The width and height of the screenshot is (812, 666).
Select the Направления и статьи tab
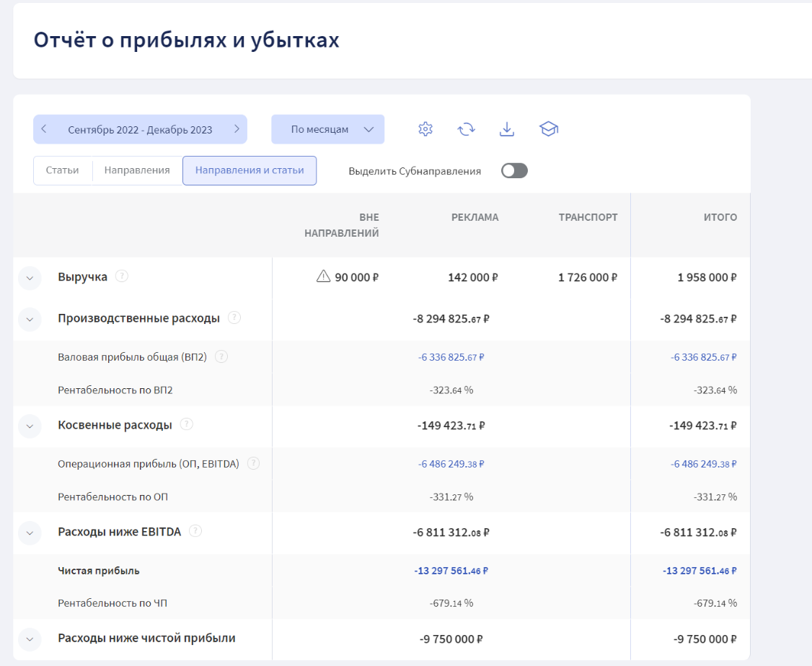click(x=250, y=171)
